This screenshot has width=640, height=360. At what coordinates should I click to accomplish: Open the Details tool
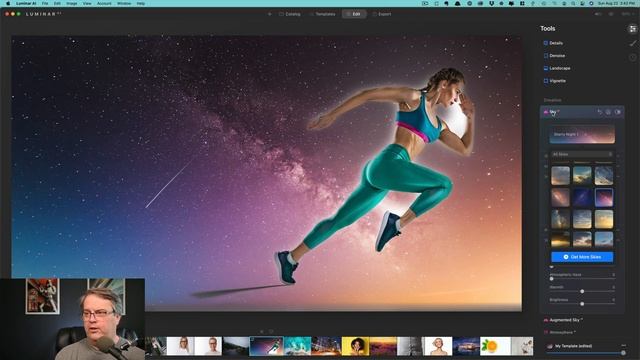(x=553, y=43)
